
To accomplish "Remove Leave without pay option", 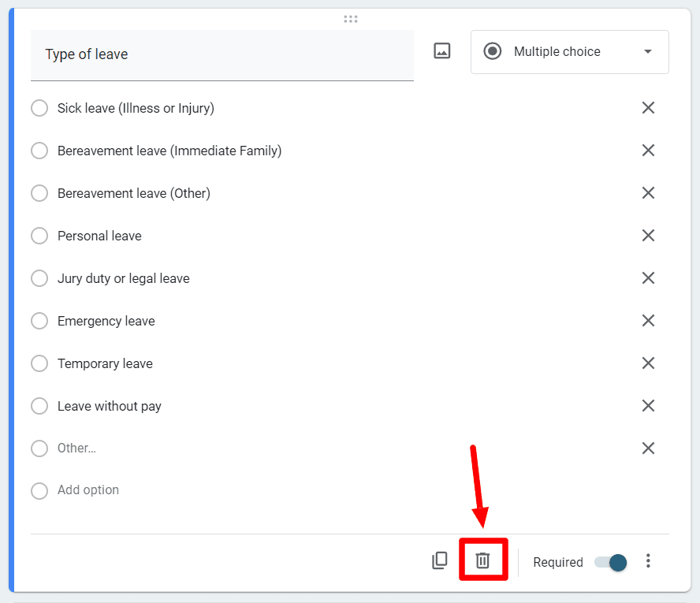I will point(648,406).
